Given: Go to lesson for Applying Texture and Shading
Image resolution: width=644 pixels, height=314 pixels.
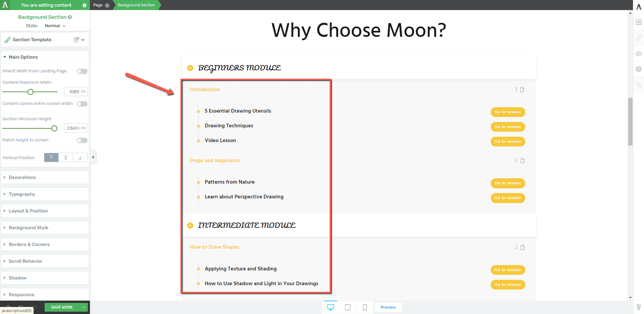Looking at the screenshot, I should tap(508, 270).
